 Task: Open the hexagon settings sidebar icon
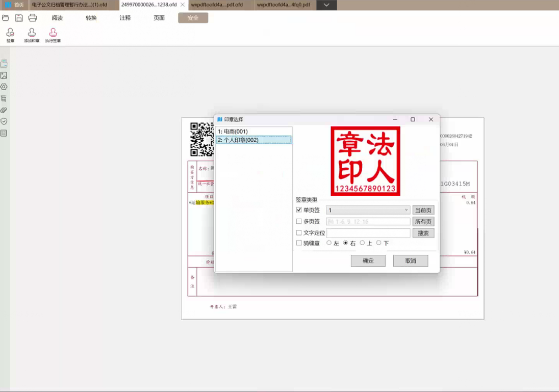coord(4,87)
